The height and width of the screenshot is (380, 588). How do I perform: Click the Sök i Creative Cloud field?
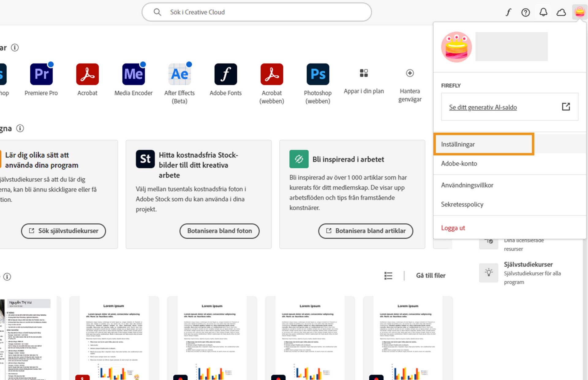pyautogui.click(x=257, y=12)
